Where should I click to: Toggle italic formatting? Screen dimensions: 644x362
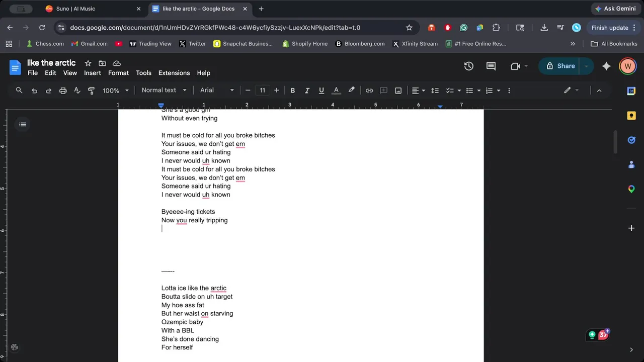pos(307,90)
